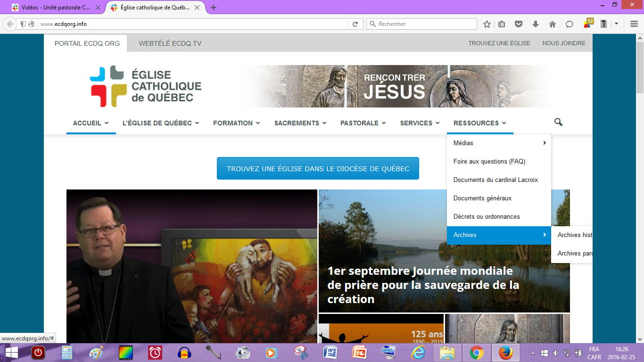Launch Internet Explorer from taskbar
This screenshot has height=362, width=644.
418,353
